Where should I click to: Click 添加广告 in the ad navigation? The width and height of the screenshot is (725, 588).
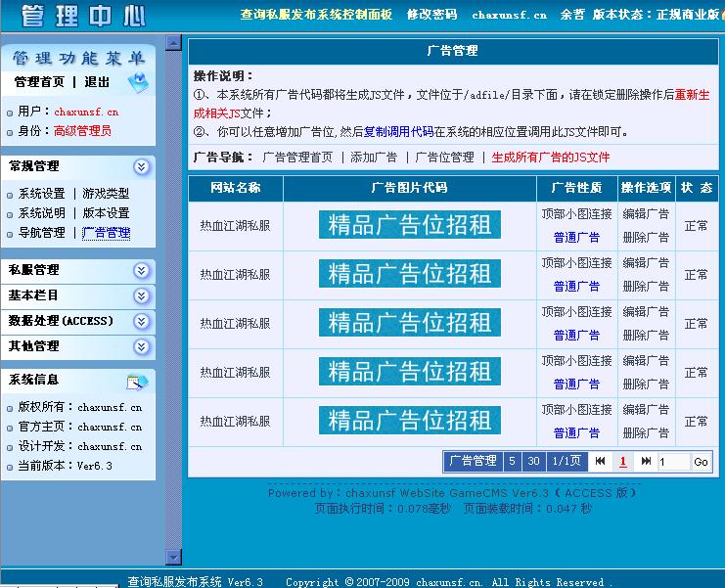[374, 157]
